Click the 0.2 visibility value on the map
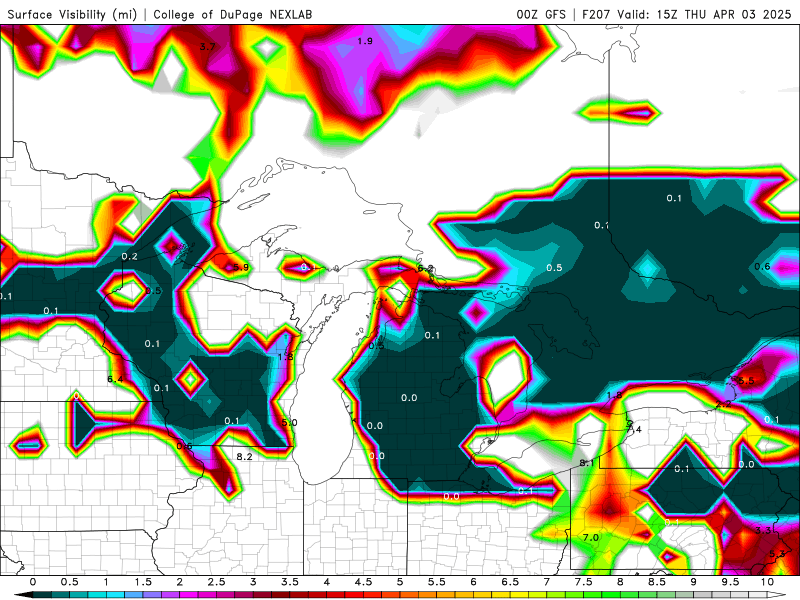Screen dimensions: 800x600 [x=130, y=256]
